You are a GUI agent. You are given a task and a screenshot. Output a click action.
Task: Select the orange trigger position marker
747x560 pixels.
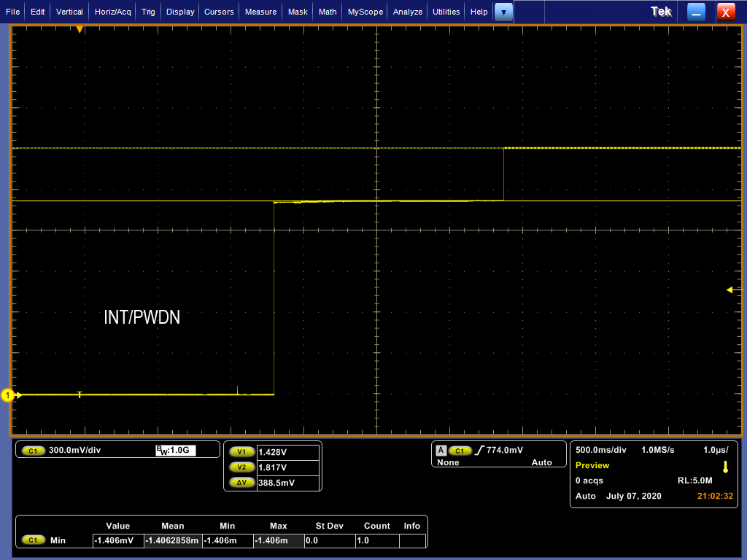(x=80, y=29)
